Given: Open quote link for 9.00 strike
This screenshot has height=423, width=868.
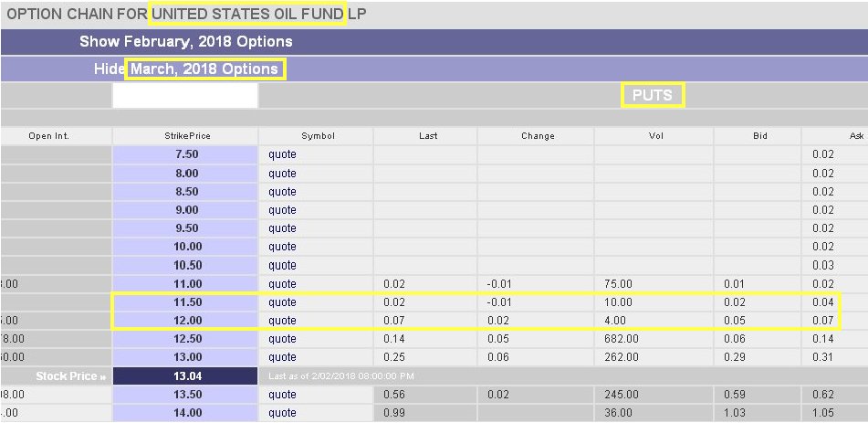Looking at the screenshot, I should [282, 210].
